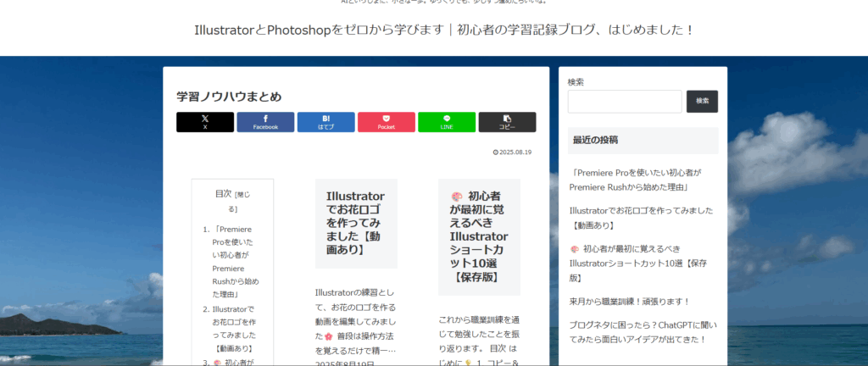Jump to the Illustratorでお花ロゴ entry in 目次
Viewport: 868px width, 366px height.
[x=235, y=329]
